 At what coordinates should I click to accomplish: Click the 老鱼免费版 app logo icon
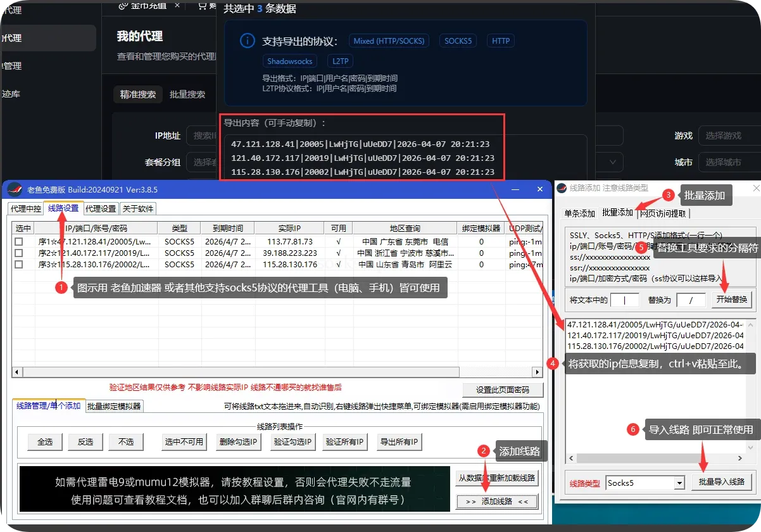tap(14, 189)
